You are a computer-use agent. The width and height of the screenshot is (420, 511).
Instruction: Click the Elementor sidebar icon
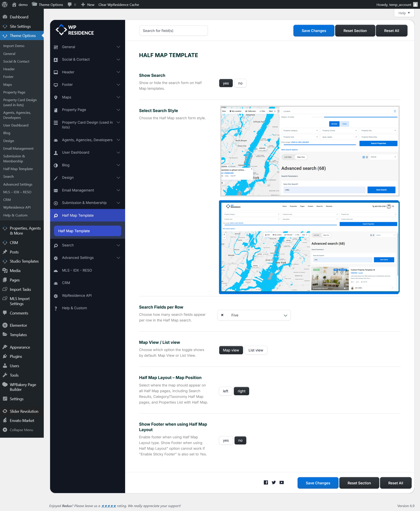(x=5, y=325)
